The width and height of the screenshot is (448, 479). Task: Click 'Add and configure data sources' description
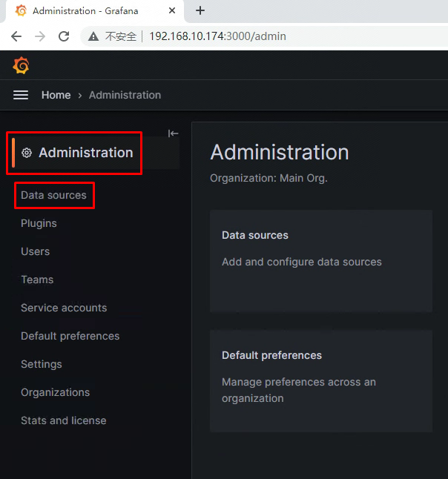click(302, 262)
